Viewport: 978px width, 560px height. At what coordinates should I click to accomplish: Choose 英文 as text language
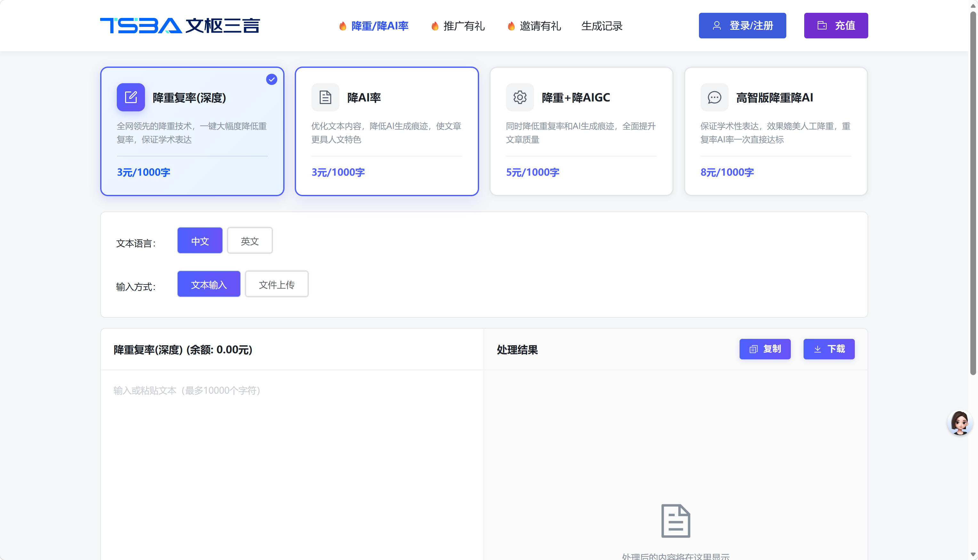tap(250, 241)
